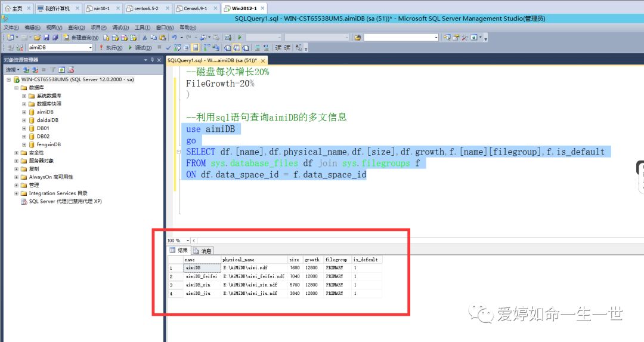The image size is (644, 342).
Task: Click the Undo arrow icon
Action: click(x=174, y=38)
